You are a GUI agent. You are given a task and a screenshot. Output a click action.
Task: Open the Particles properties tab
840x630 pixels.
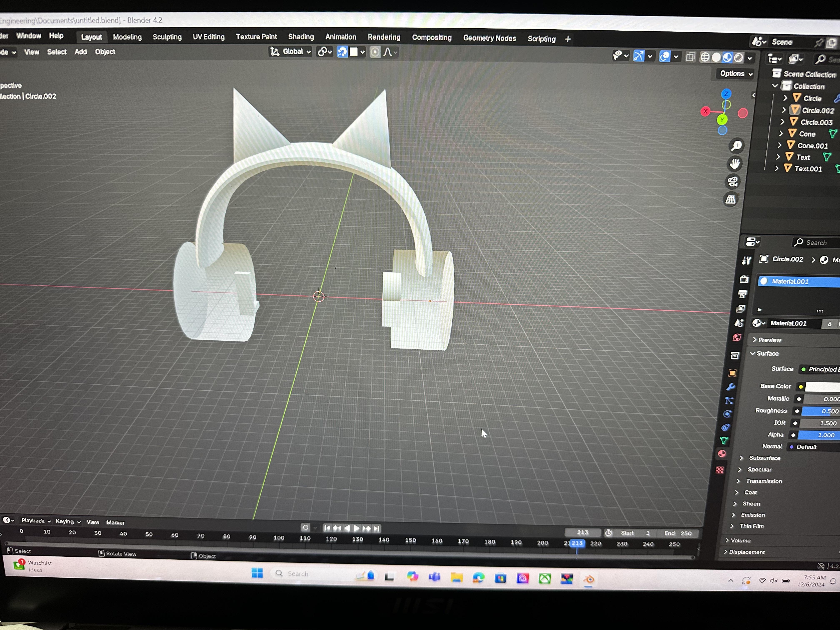click(729, 400)
